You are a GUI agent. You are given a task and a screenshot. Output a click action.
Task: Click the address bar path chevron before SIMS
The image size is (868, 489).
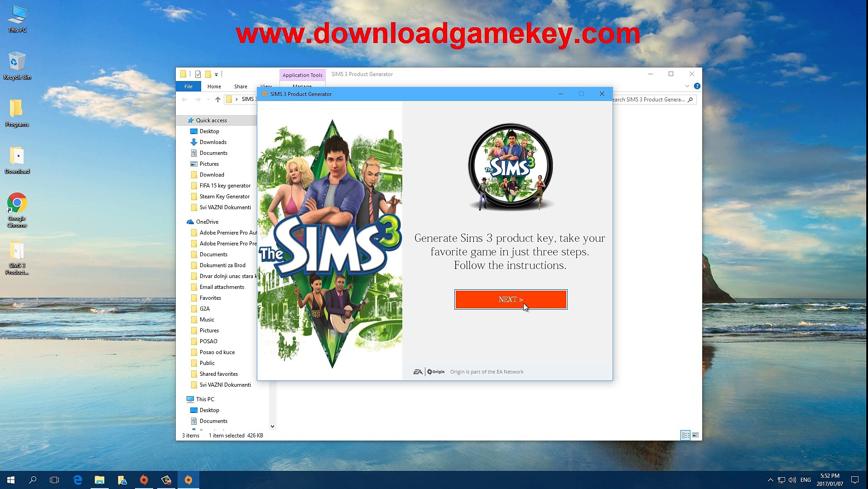point(236,99)
